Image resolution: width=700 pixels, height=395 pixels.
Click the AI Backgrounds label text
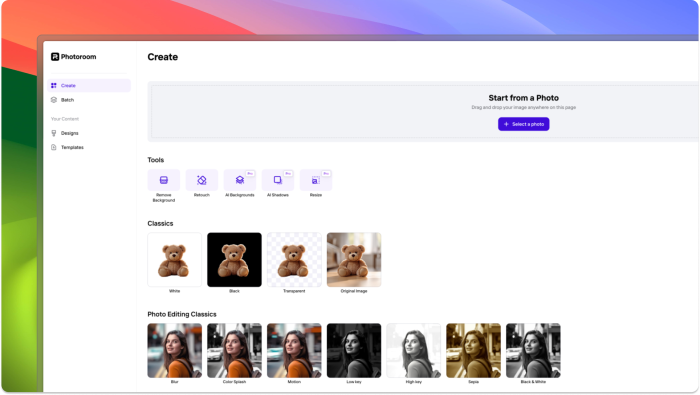pos(240,195)
